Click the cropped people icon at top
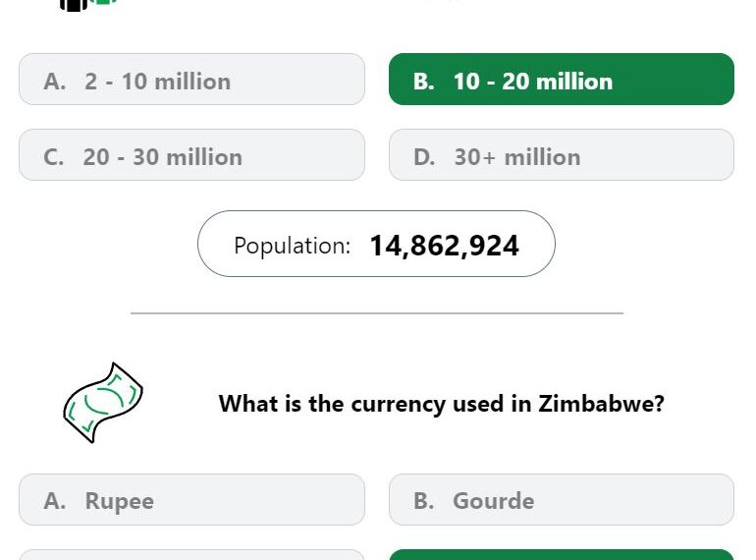The height and width of the screenshot is (560, 756). point(88,5)
